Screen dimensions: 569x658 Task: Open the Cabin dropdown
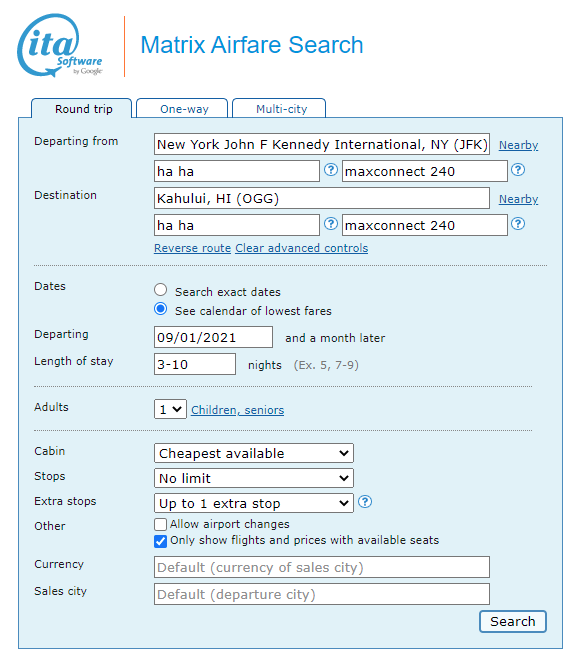(254, 453)
